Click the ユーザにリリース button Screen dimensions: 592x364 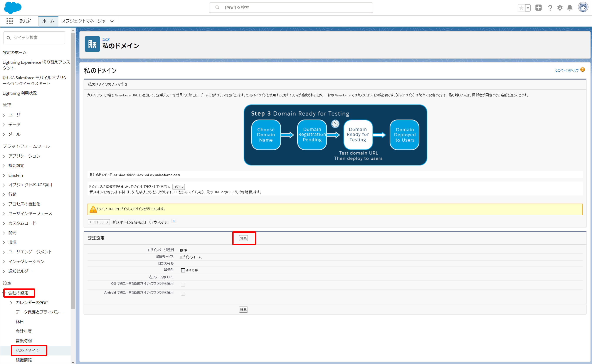click(99, 222)
